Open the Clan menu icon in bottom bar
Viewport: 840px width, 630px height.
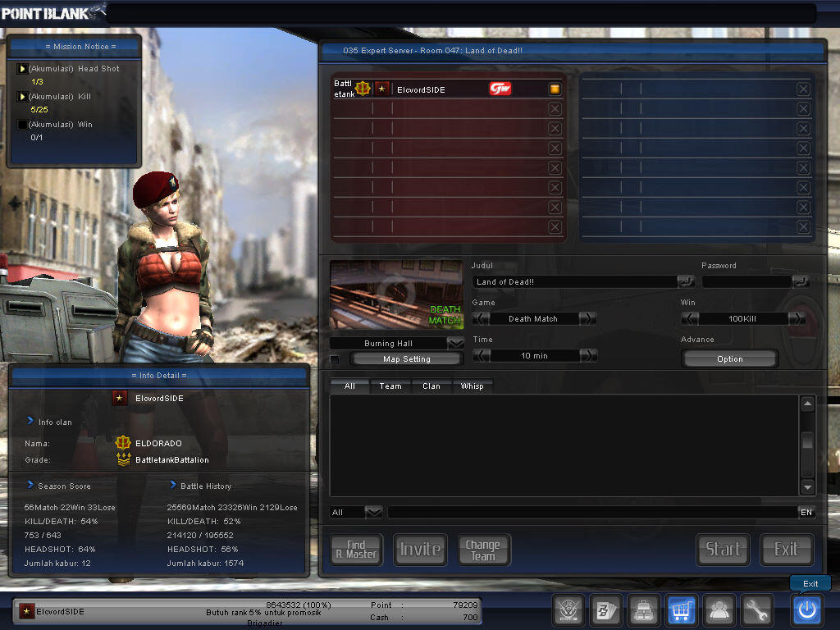pos(568,609)
